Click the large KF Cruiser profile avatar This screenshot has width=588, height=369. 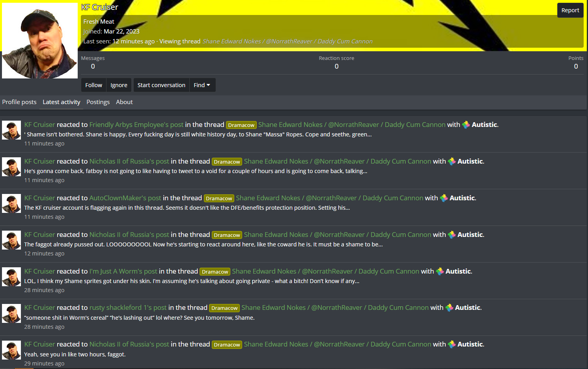click(x=40, y=41)
